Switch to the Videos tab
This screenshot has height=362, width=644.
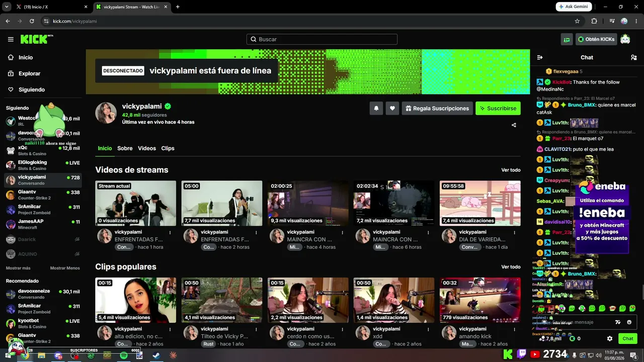147,148
